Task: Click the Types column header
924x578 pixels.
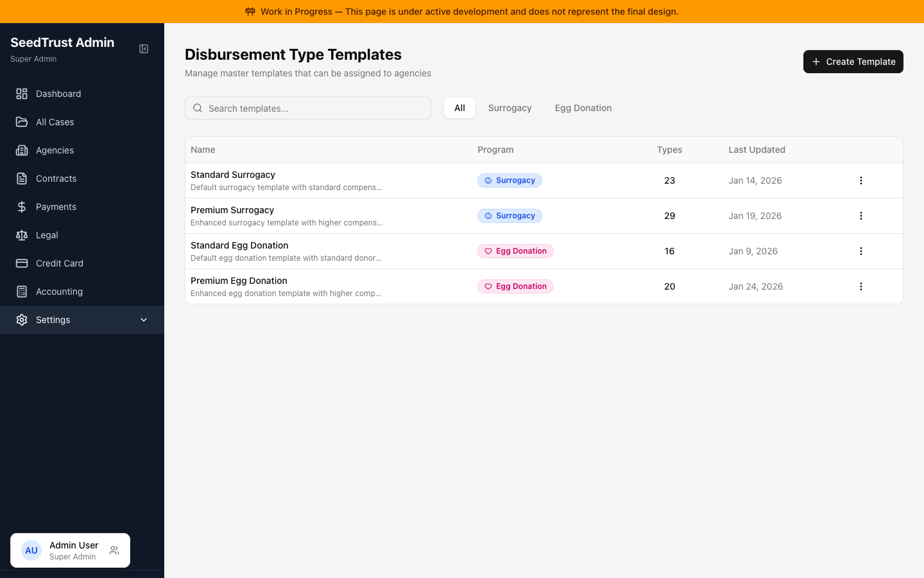Action: click(669, 150)
